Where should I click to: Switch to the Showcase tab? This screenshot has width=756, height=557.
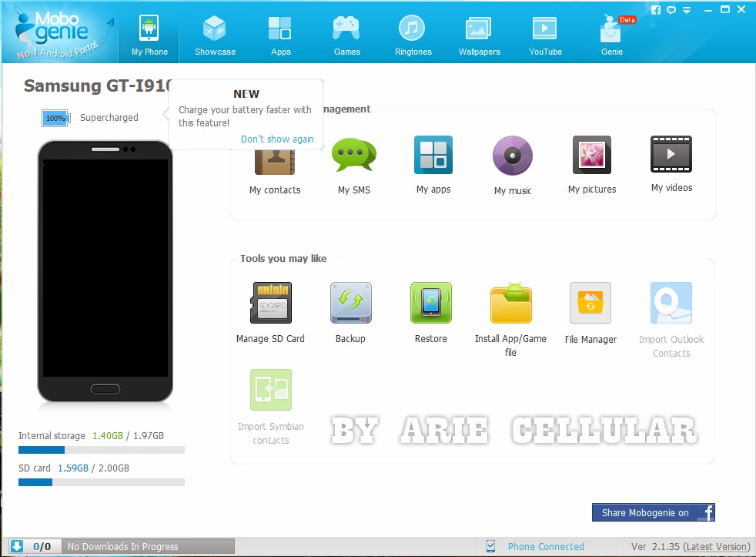215,35
